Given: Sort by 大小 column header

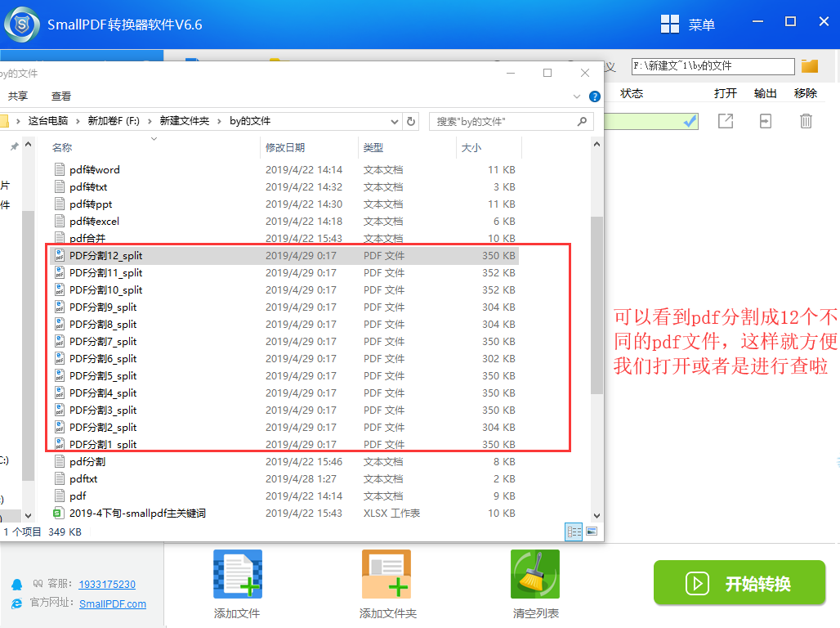Looking at the screenshot, I should (471, 147).
